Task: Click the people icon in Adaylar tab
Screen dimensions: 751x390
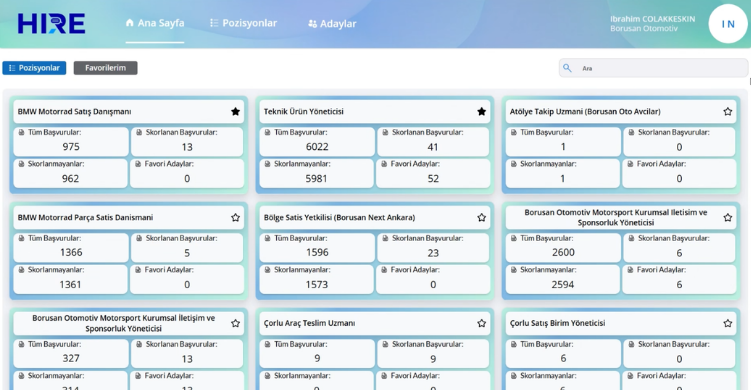Action: pos(312,23)
